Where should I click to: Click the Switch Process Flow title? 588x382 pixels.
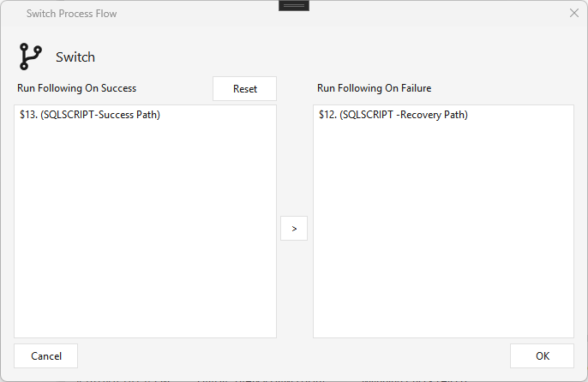(71, 14)
